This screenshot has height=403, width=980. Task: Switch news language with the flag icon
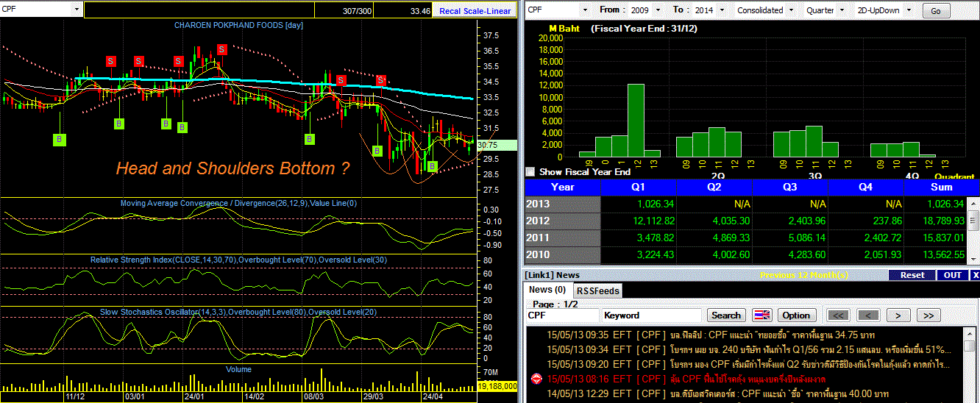click(x=762, y=315)
